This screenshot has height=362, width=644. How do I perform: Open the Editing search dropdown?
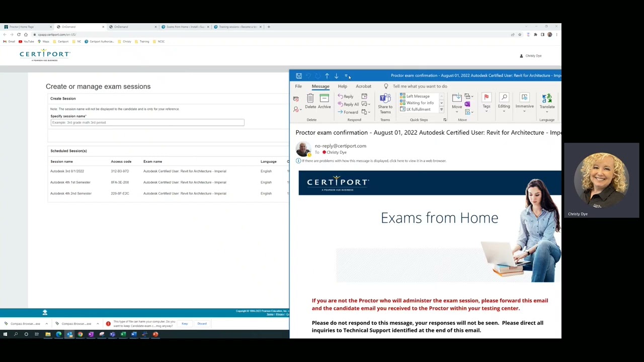(x=504, y=102)
